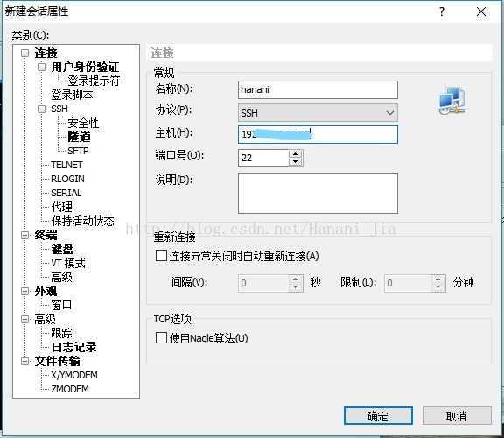The image size is (504, 438).
Task: Click the 说明 description text area
Action: [318, 194]
